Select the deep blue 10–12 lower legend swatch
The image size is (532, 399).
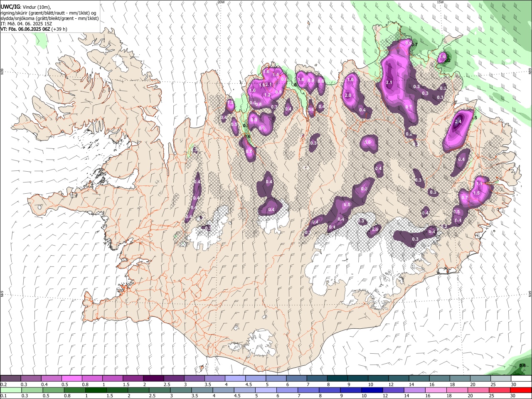tap(372, 390)
